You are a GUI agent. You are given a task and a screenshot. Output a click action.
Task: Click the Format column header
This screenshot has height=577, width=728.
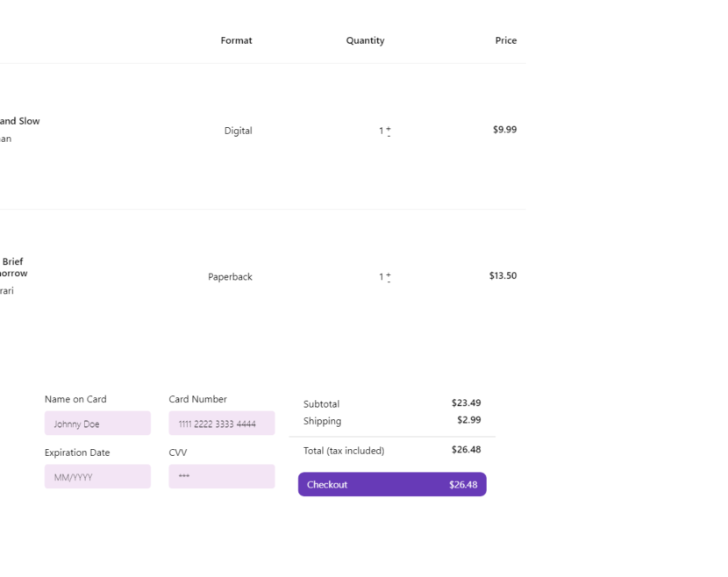(x=236, y=40)
